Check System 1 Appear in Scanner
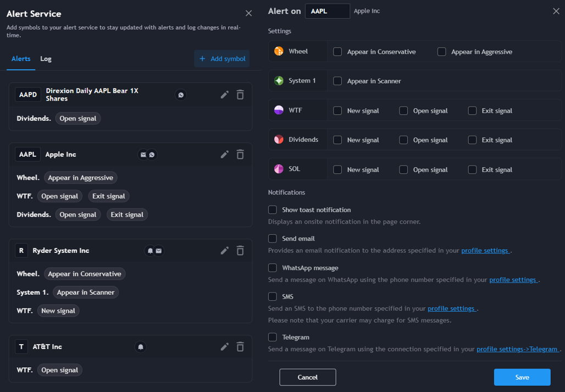This screenshot has height=392, width=565. 337,81
